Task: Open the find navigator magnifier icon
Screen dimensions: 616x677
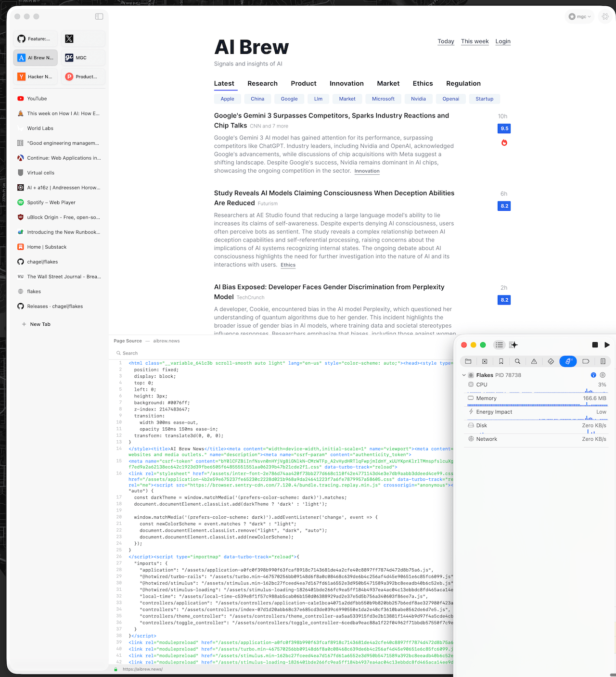Action: pyautogui.click(x=517, y=361)
